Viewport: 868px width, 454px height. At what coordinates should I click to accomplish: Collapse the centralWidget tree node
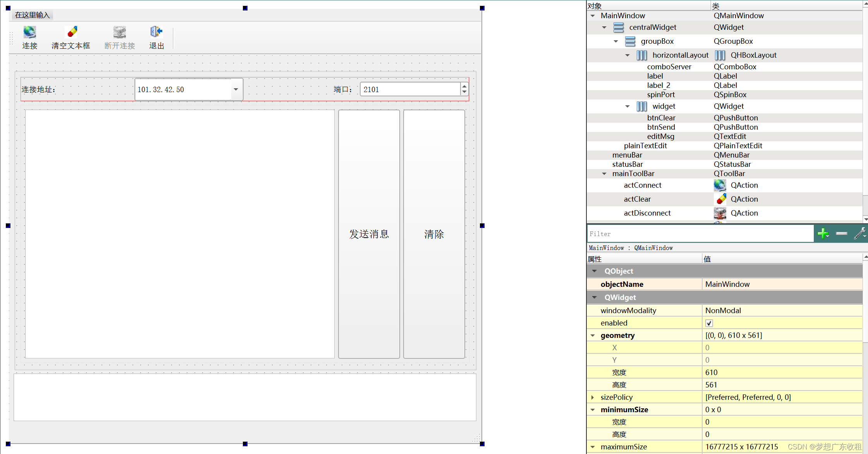(604, 27)
